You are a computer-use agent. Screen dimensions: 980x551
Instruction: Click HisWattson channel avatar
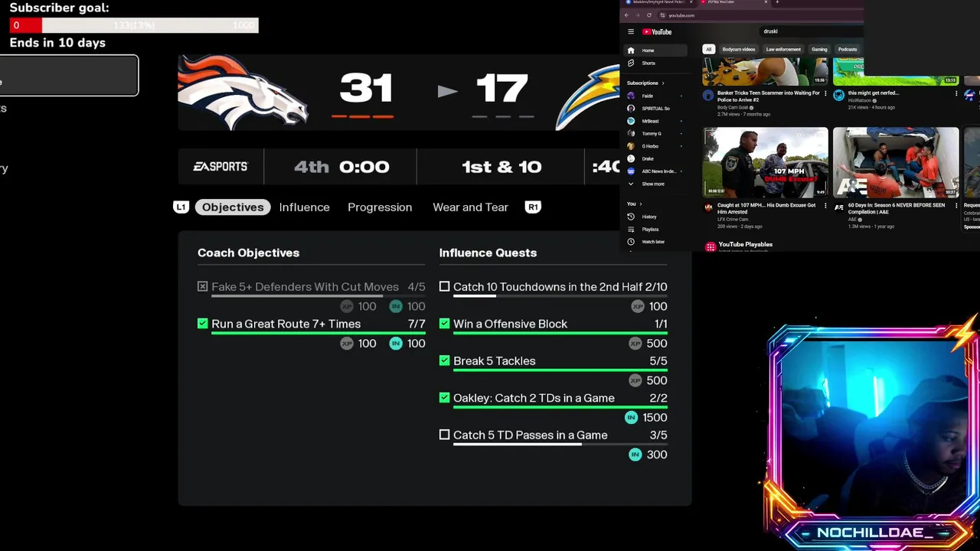[x=839, y=96]
